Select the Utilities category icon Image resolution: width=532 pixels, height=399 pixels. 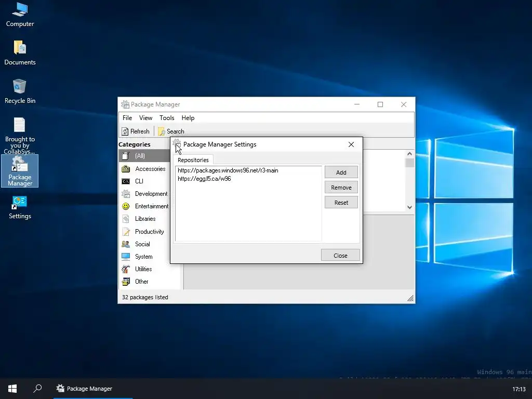(126, 269)
